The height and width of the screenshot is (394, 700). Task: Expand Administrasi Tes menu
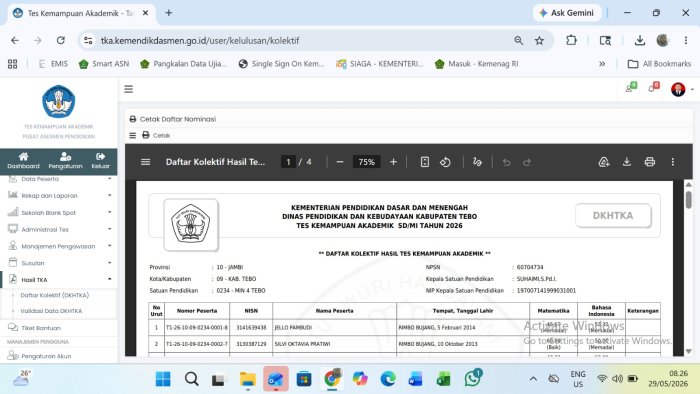[58, 229]
